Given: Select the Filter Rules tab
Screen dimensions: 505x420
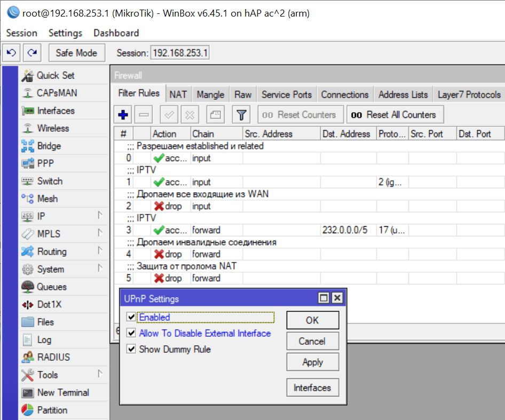Looking at the screenshot, I should [x=139, y=93].
